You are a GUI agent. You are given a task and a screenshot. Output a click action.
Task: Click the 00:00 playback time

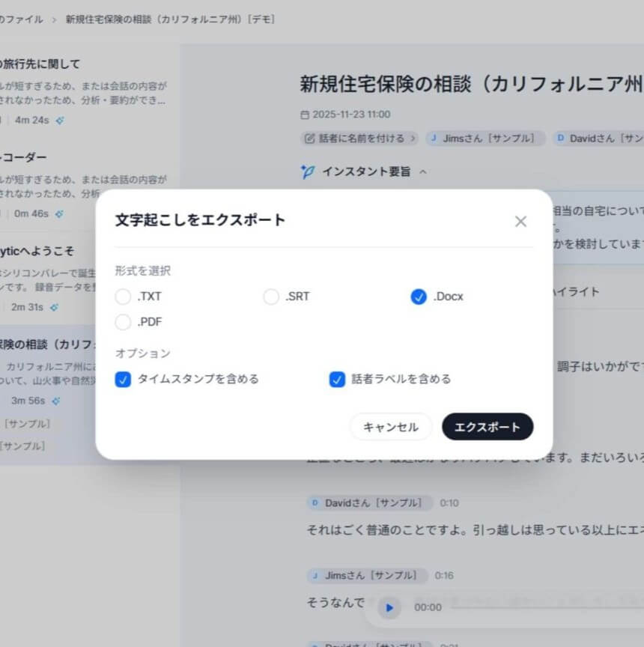click(428, 607)
